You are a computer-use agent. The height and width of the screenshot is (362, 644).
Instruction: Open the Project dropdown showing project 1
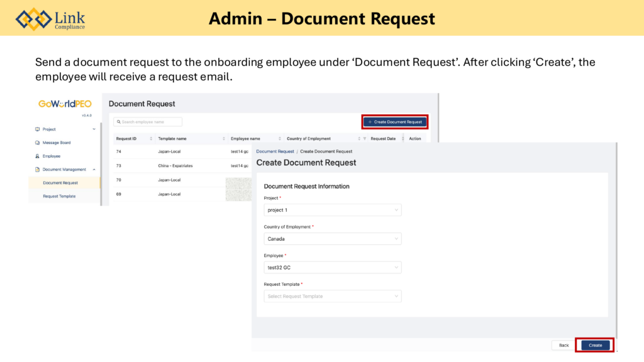click(332, 210)
